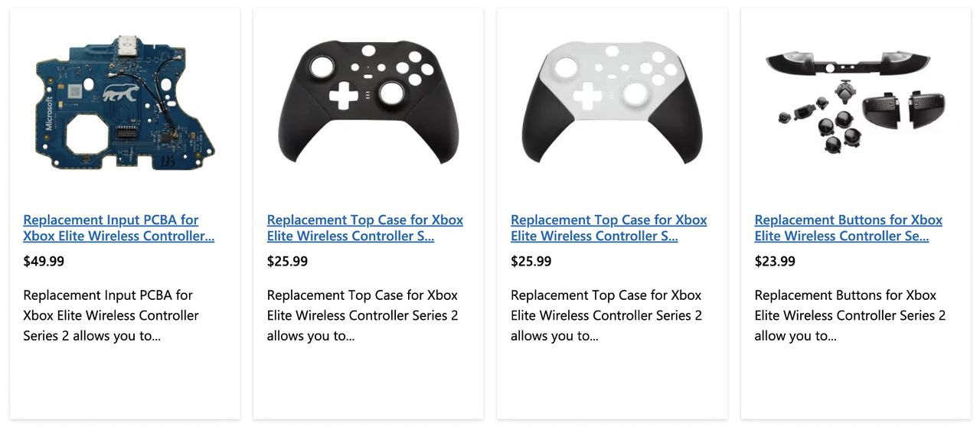Click the D-pad cutout on black top case
This screenshot has width=980, height=427.
point(344,99)
